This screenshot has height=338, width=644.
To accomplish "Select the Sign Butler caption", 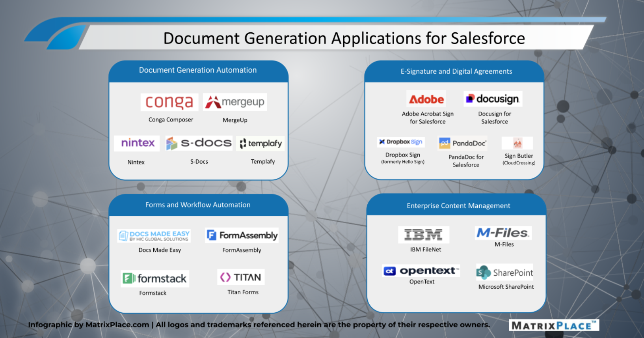I will pyautogui.click(x=519, y=156).
